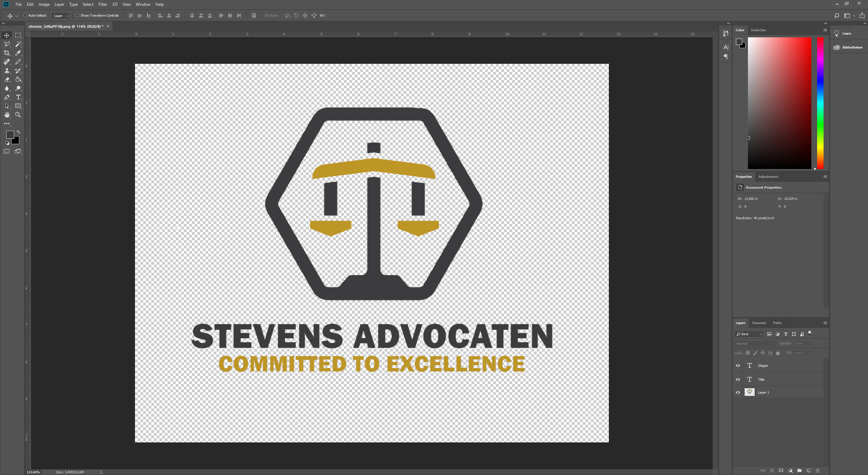
Task: Open the Filter menu
Action: pos(102,4)
